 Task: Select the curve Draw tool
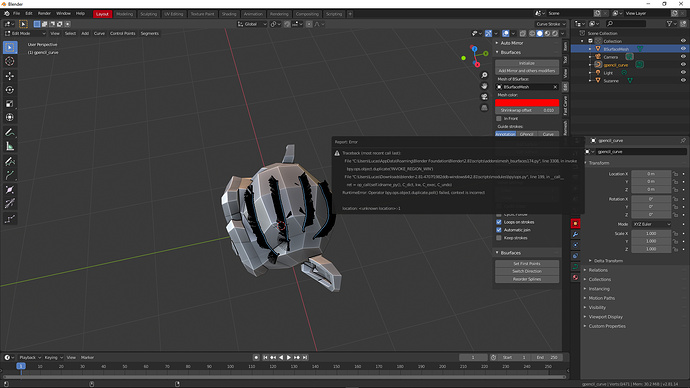tap(10, 161)
